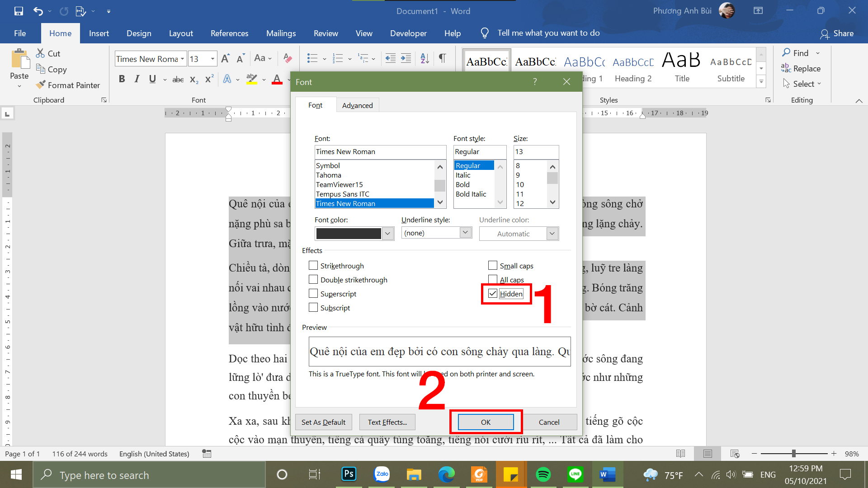Viewport: 868px width, 488px height.
Task: Click the OK button to confirm
Action: [x=486, y=422]
